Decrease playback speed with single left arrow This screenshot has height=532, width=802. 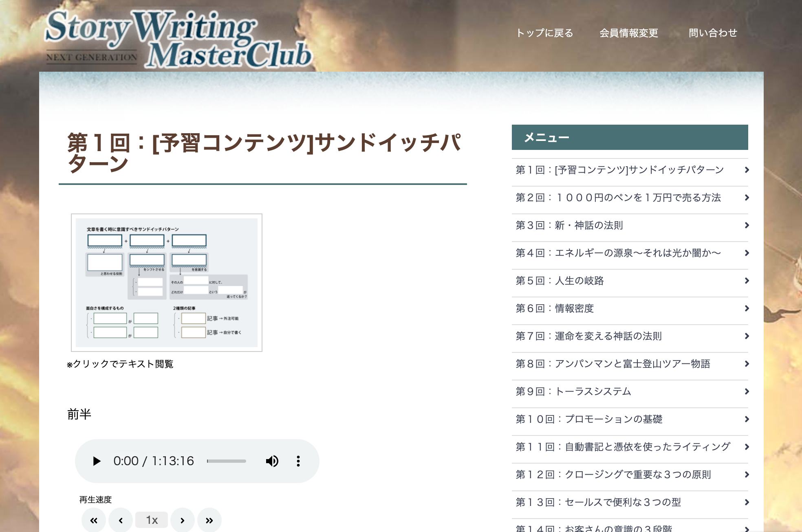tap(121, 520)
